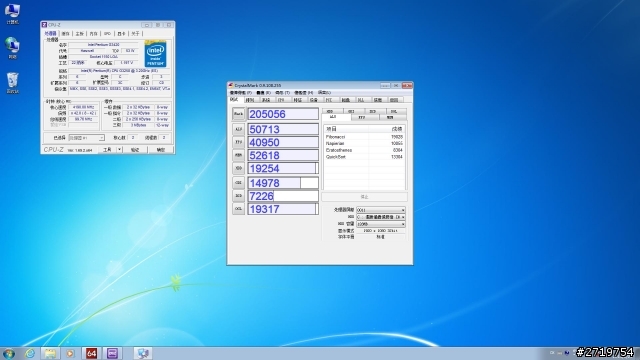Expand the HDD size dropdown
The height and width of the screenshot is (360, 640).
[x=380, y=224]
